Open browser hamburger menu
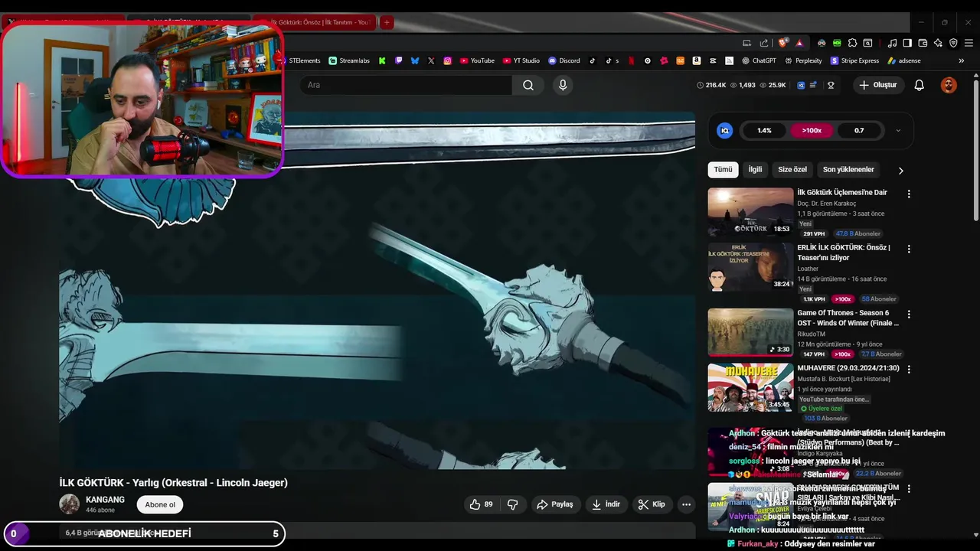 pos(969,43)
